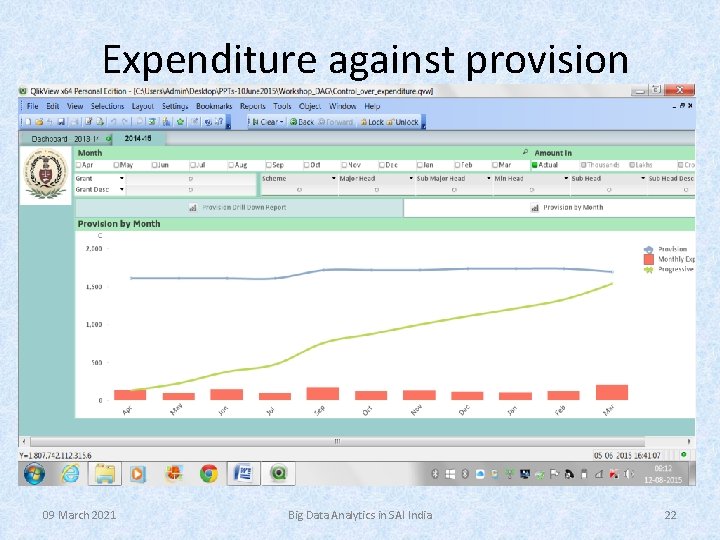This screenshot has width=720, height=540.
Task: Open the Reports menu
Action: pyautogui.click(x=253, y=106)
